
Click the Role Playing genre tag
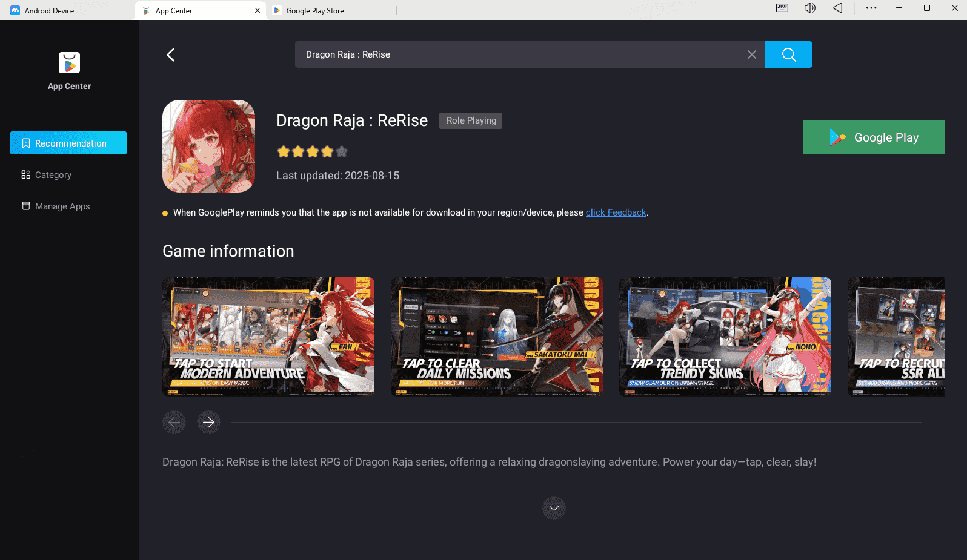pos(471,120)
